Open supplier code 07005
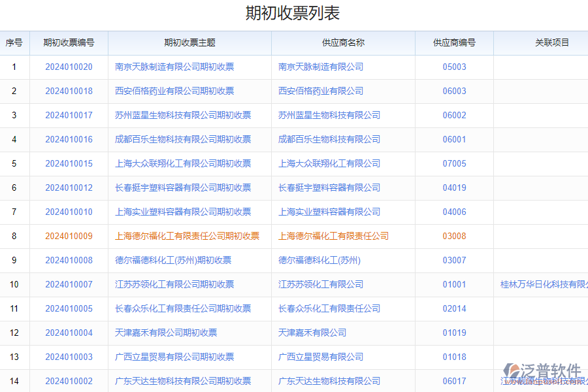This screenshot has width=588, height=392. coord(454,163)
